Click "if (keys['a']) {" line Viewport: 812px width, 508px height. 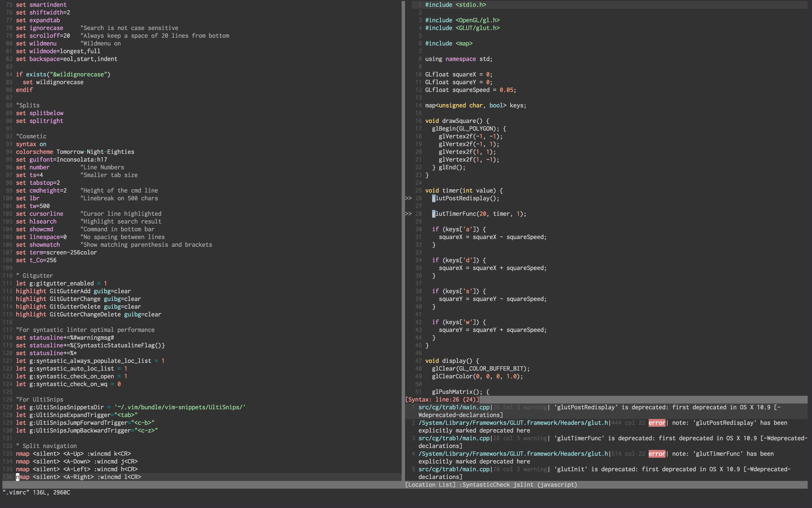[459, 229]
